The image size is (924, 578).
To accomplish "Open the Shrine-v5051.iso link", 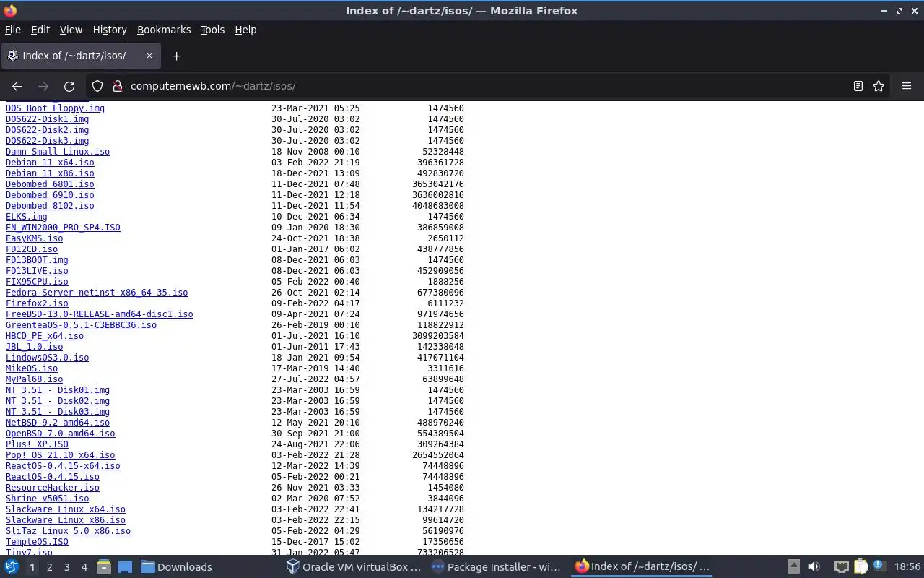I will click(47, 499).
